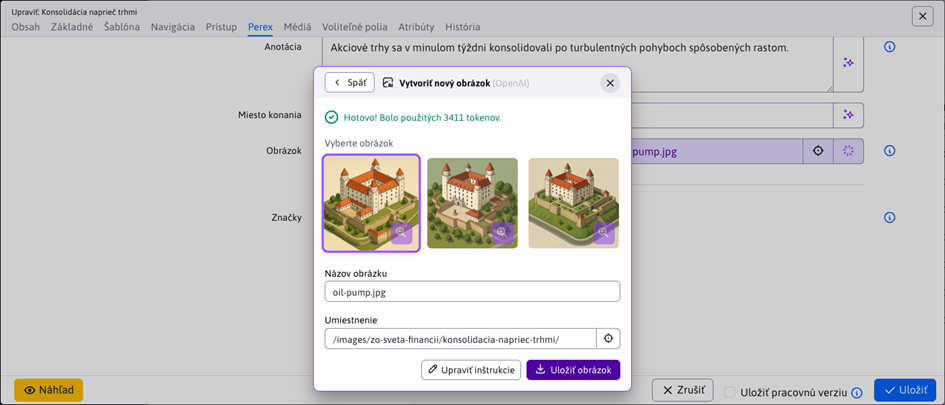Screen dimensions: 945x405
Task: Close the Vytvoriť nový obrázok dialog
Action: (x=610, y=83)
